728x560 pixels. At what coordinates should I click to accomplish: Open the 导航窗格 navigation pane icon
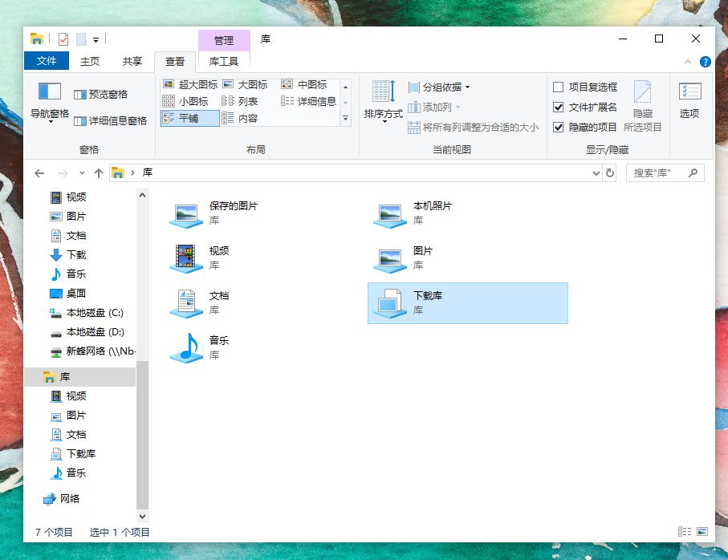point(49,91)
